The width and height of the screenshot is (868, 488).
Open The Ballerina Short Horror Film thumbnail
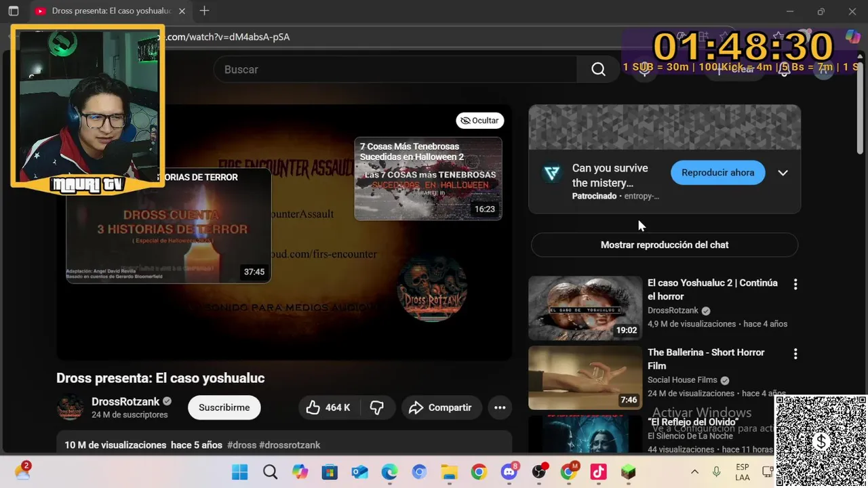tap(585, 378)
